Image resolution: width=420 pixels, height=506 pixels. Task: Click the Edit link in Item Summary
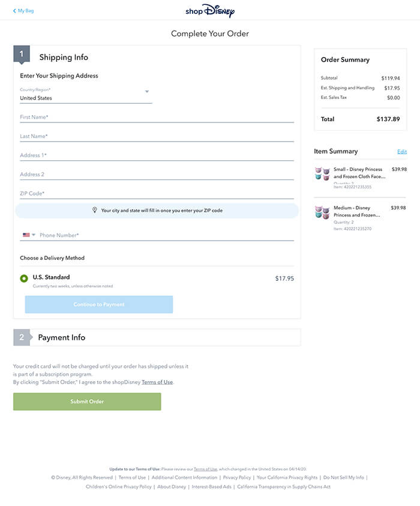(401, 152)
